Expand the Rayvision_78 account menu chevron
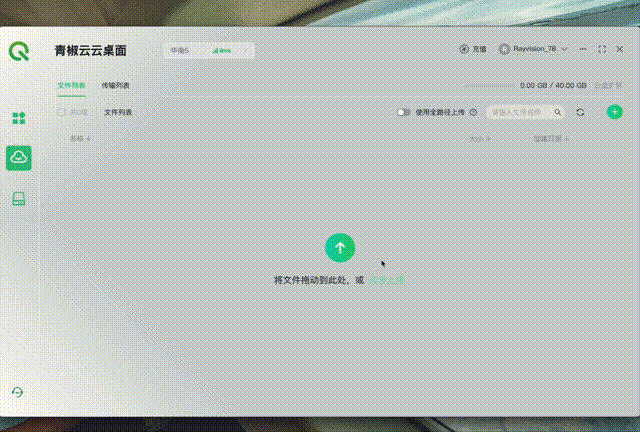Screen dimensions: 640x432 coord(564,49)
